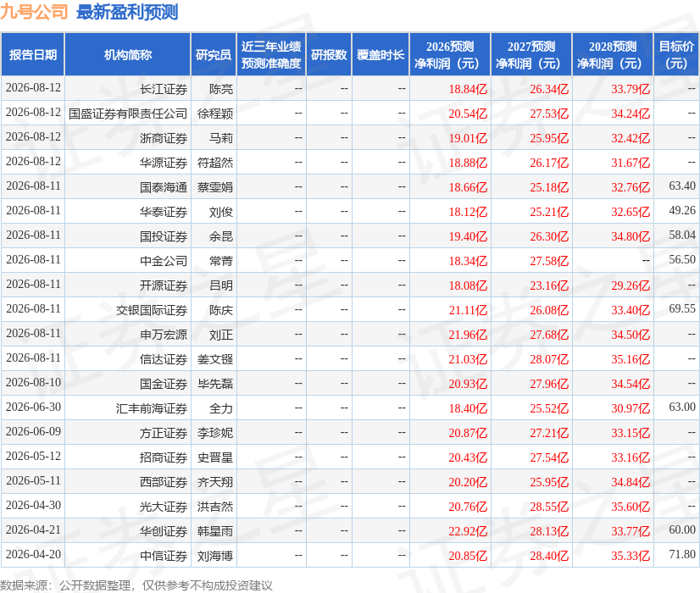Screen dimensions: 700x593
Task: Click the 2028预测净利润 column header
Action: coord(613,54)
